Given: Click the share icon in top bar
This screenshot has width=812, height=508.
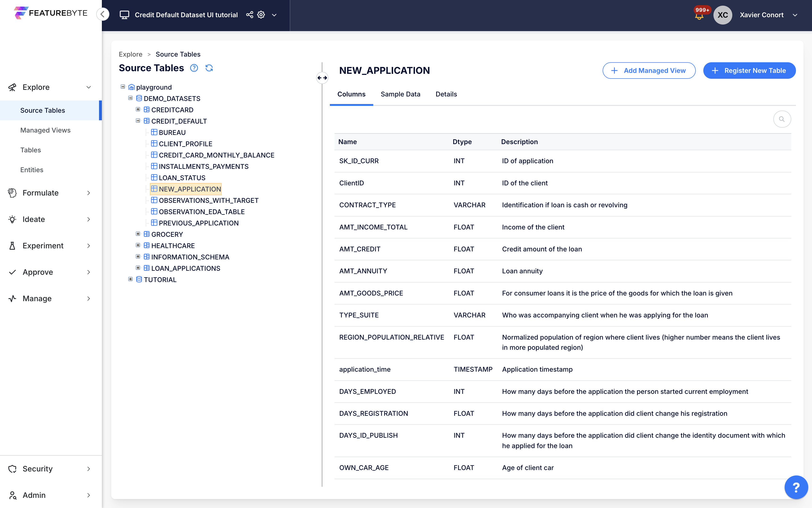Looking at the screenshot, I should (249, 15).
